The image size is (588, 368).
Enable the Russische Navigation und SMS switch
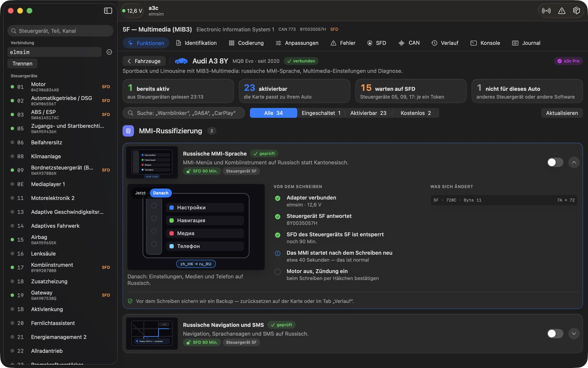click(x=555, y=333)
